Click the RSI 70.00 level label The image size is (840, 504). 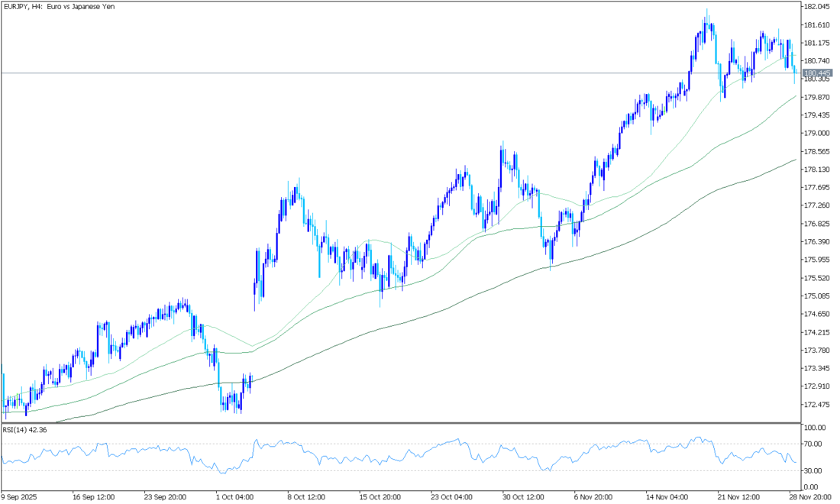click(x=813, y=444)
